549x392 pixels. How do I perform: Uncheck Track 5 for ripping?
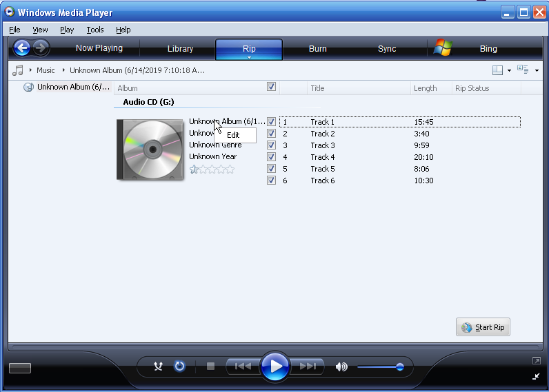point(271,169)
